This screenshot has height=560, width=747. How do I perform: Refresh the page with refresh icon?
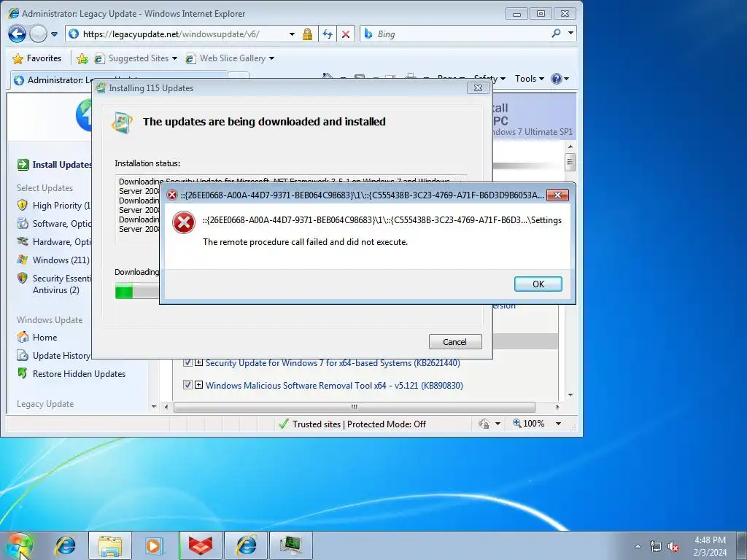click(x=328, y=34)
